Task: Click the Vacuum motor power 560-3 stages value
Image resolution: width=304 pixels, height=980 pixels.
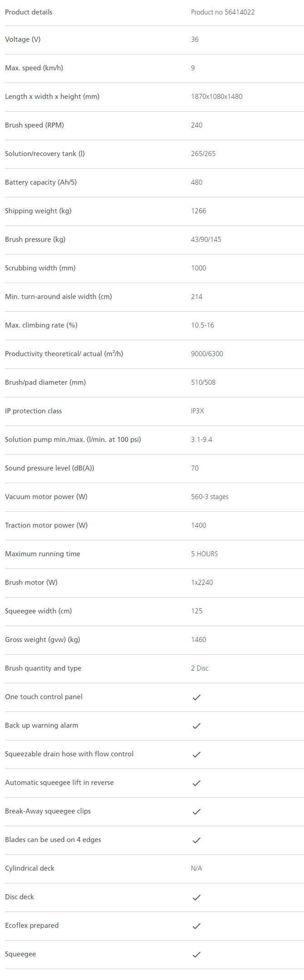Action: pyautogui.click(x=210, y=497)
